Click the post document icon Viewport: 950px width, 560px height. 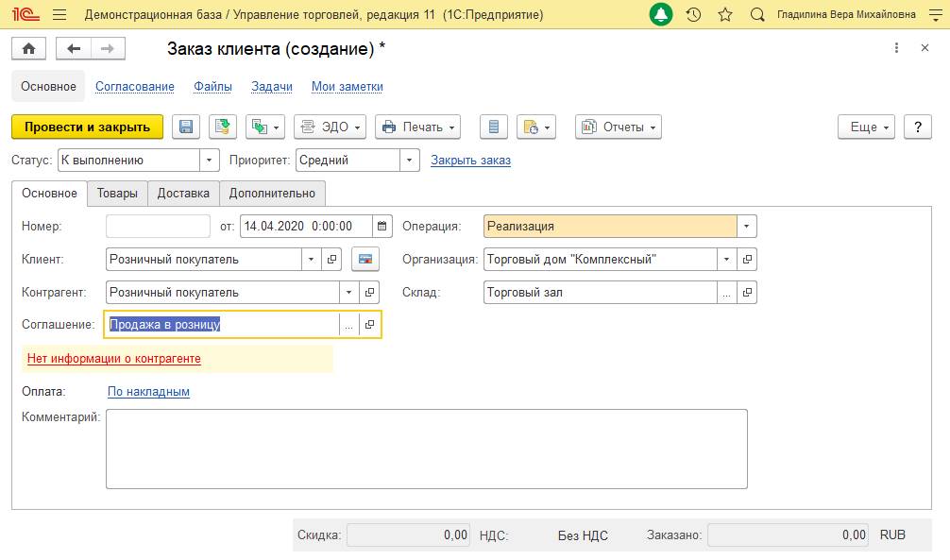222,127
